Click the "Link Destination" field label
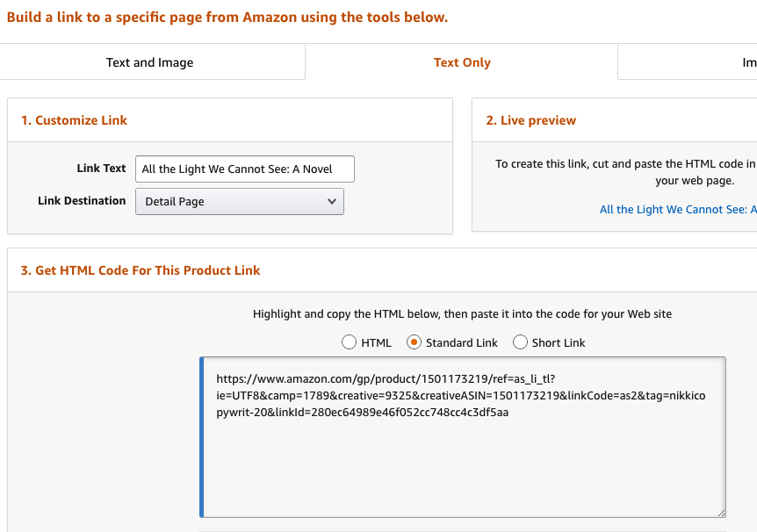 pyautogui.click(x=82, y=201)
